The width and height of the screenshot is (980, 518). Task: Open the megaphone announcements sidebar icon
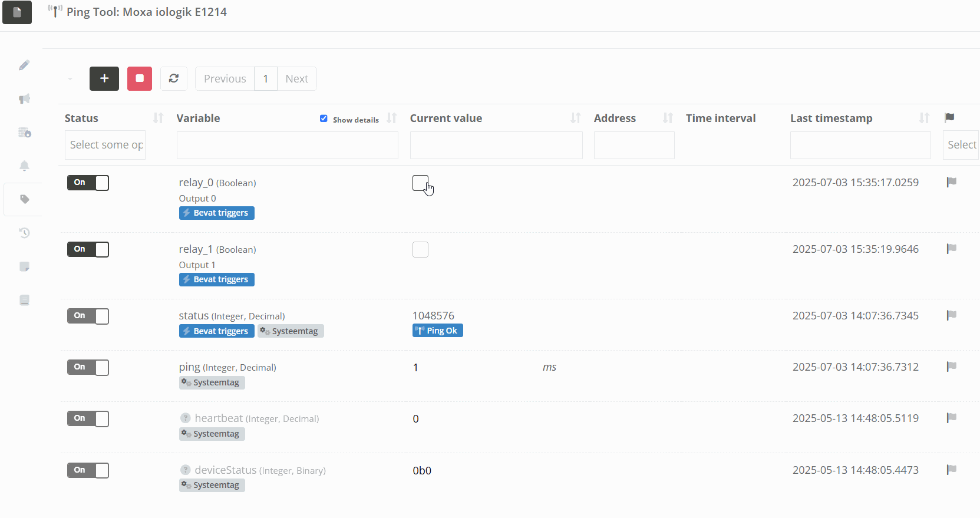(x=24, y=99)
